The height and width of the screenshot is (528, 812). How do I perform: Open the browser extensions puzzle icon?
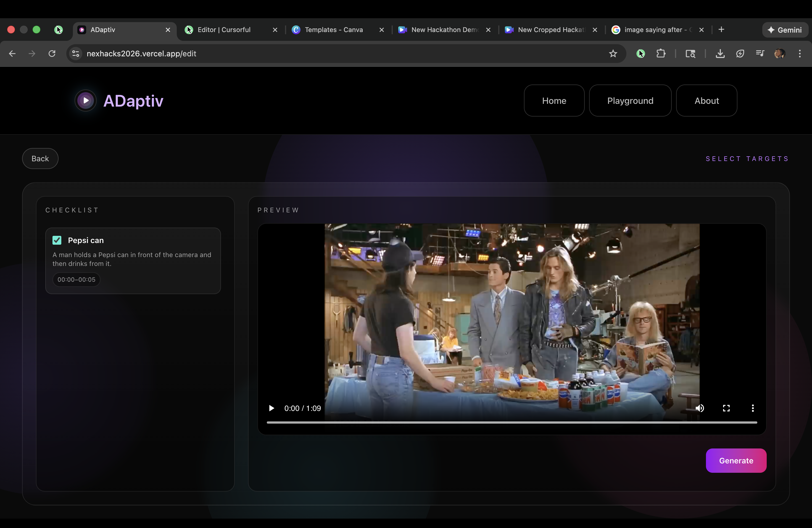pos(661,54)
